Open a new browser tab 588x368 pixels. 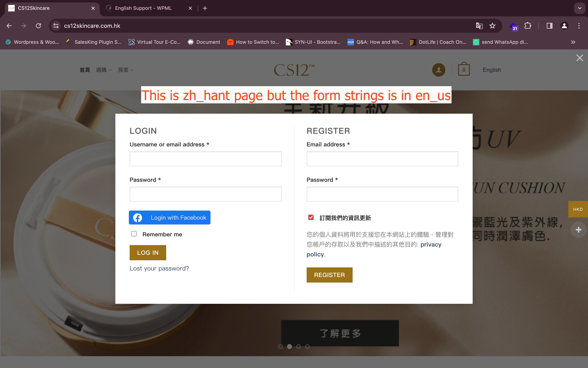205,8
